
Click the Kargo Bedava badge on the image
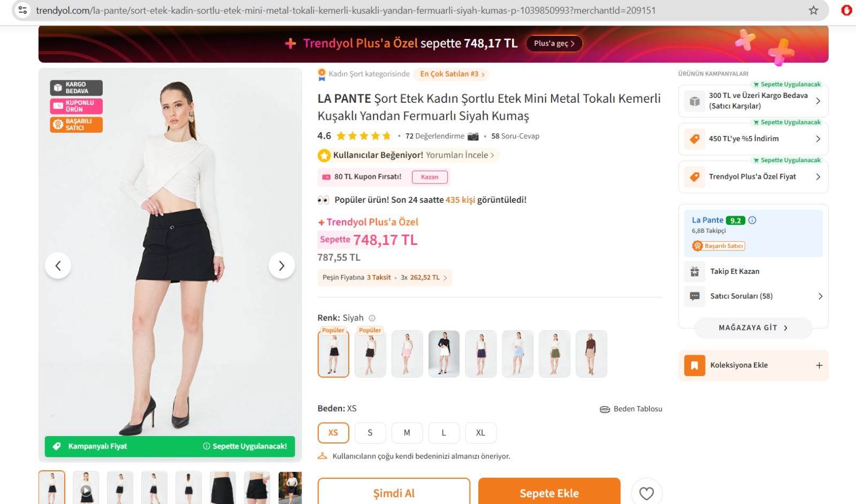click(76, 88)
